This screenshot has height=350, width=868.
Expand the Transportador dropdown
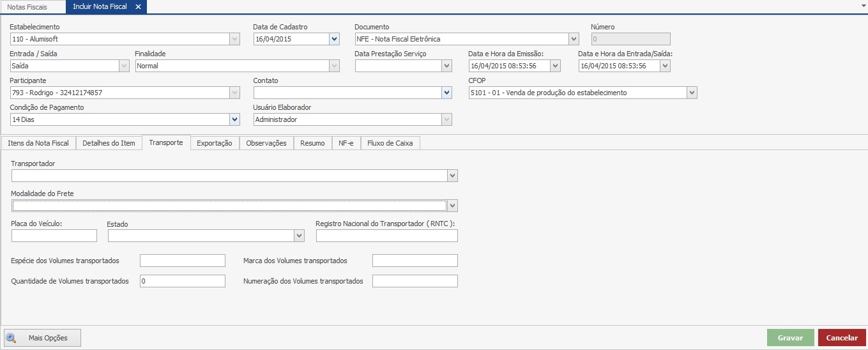pos(452,176)
